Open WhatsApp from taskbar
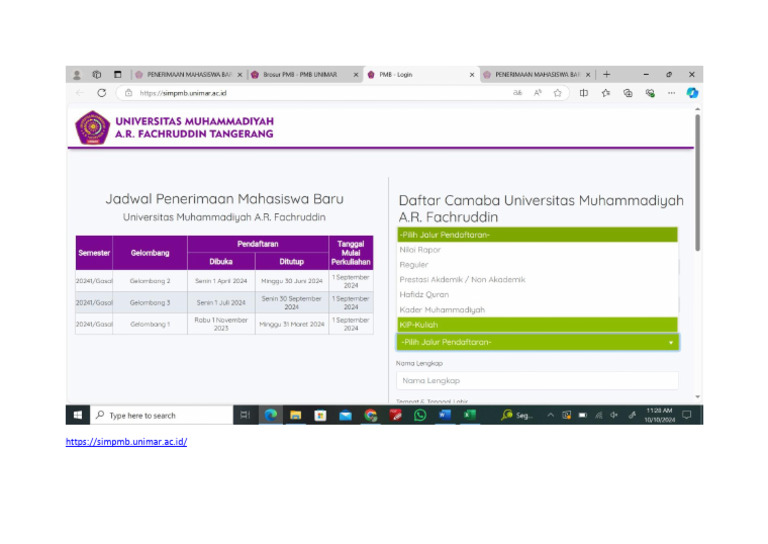 (x=420, y=415)
